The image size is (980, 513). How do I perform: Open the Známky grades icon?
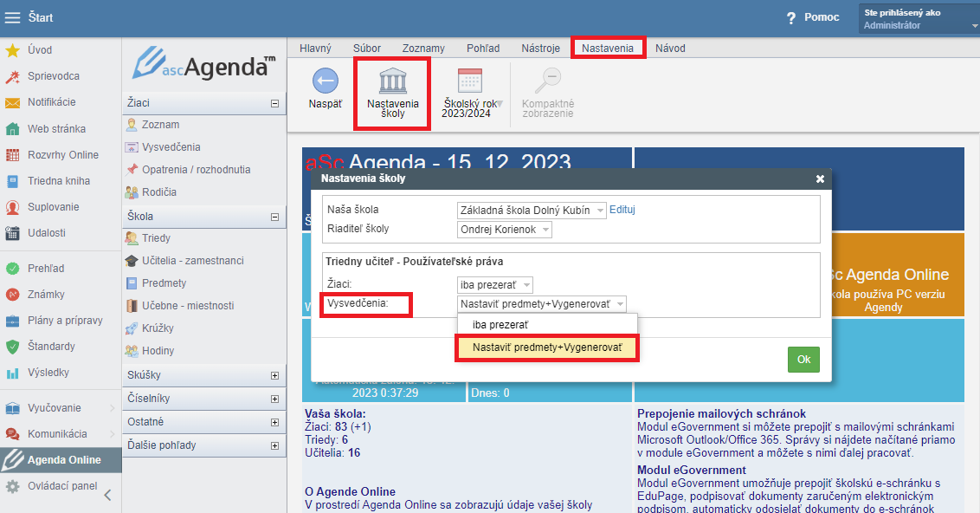[12, 295]
